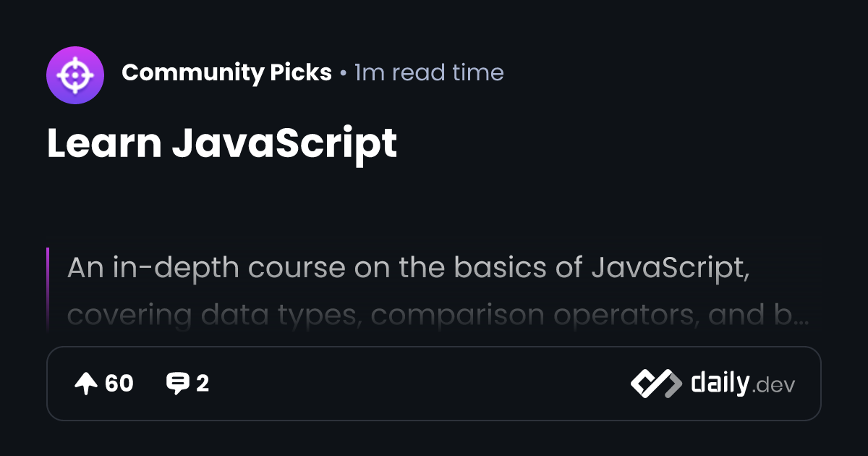The image size is (868, 456).
Task: Click the faded 'covering data types' line
Action: click(212, 315)
